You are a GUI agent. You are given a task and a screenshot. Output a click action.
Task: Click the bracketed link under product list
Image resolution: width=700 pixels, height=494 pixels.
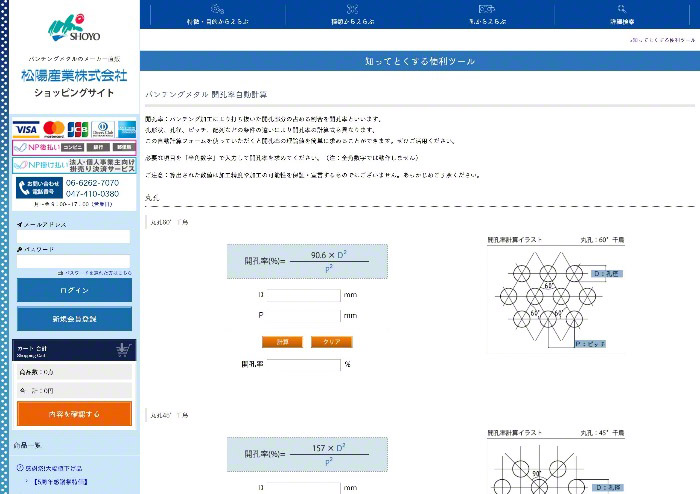coord(61,482)
